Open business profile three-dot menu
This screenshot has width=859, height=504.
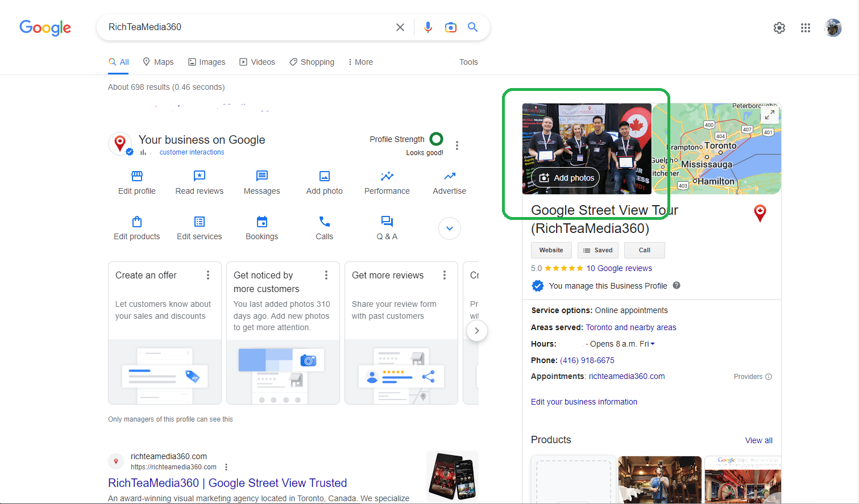457,145
